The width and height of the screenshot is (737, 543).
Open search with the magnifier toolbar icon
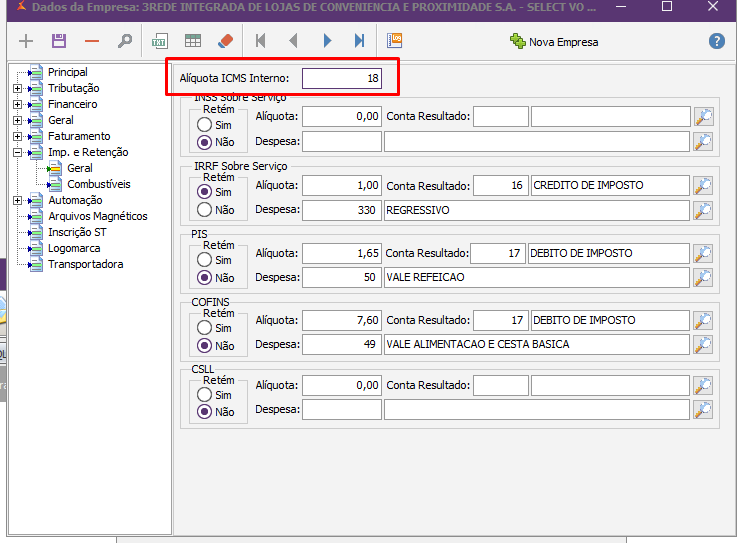point(125,41)
